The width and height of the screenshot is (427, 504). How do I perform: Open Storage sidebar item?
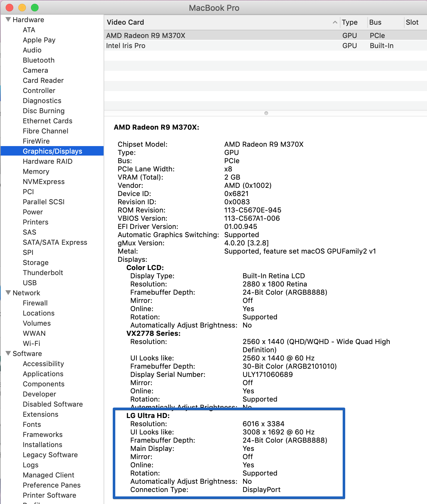[36, 262]
